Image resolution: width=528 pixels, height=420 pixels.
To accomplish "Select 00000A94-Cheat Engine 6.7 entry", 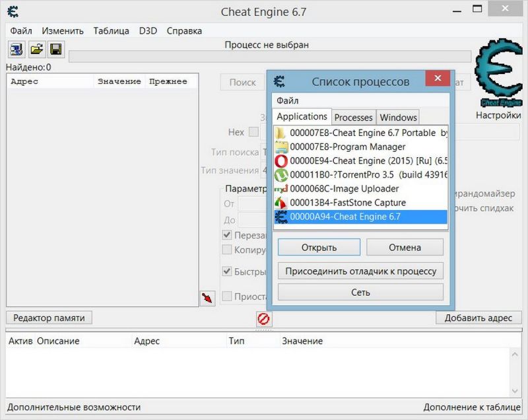I will (360, 217).
